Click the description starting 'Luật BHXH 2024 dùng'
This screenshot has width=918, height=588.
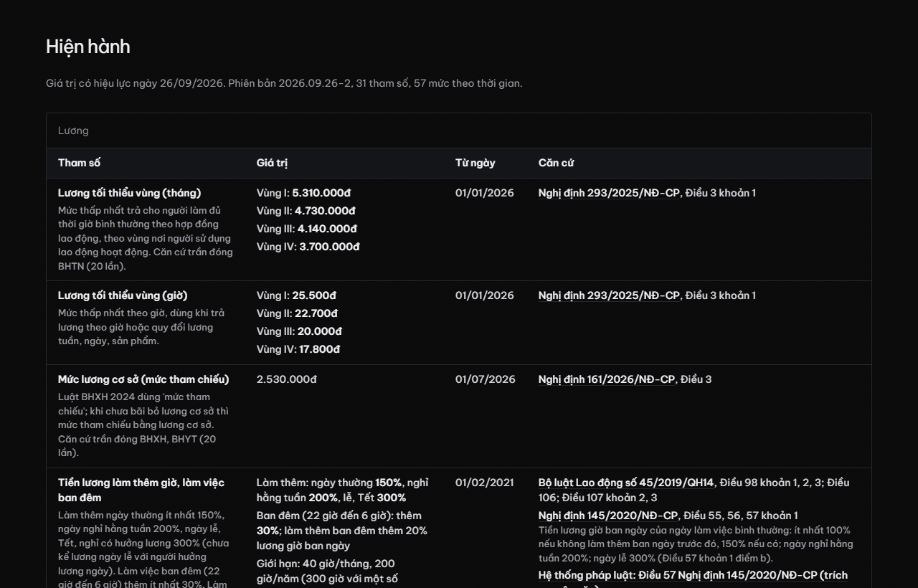(x=143, y=425)
